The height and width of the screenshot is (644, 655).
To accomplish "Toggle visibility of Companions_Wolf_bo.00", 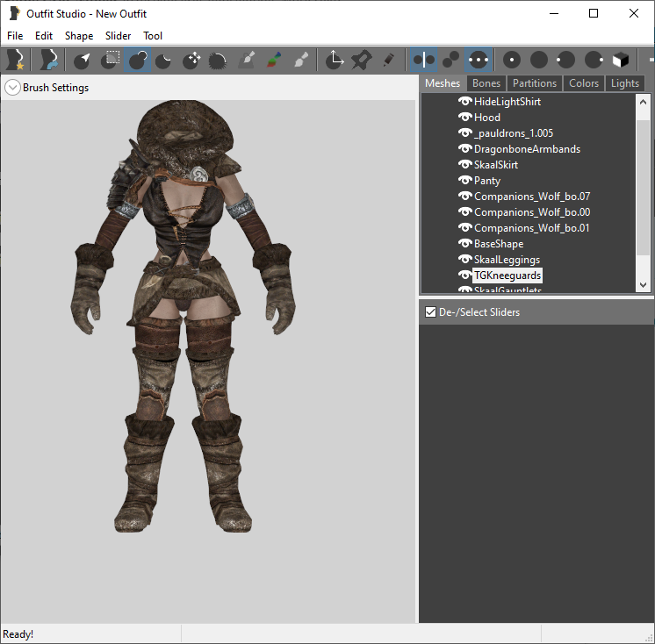I will tap(464, 211).
